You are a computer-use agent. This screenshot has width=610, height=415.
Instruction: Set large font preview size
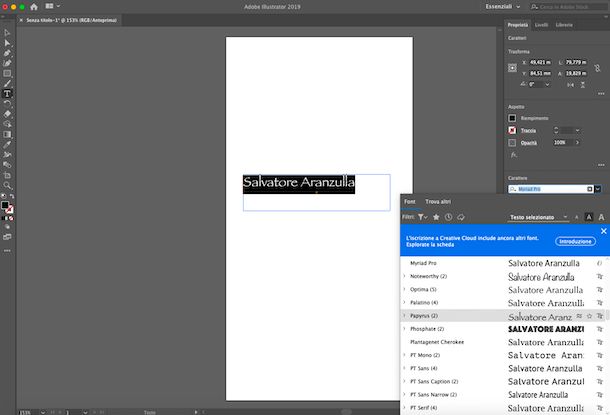coord(601,217)
